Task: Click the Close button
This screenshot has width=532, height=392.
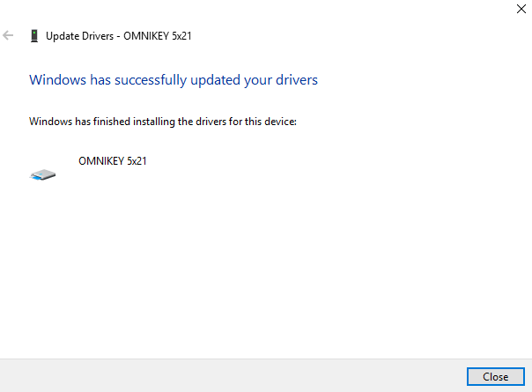Action: point(496,377)
